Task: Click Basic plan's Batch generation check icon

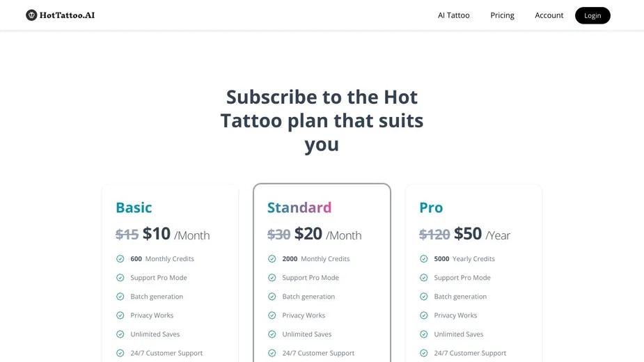Action: click(x=120, y=297)
